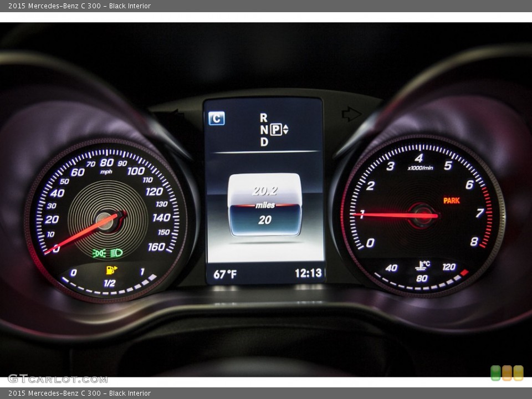Viewport: 532px width, 399px height.
Task: Click the bottom caption Black Interior text
Action: 130,393
